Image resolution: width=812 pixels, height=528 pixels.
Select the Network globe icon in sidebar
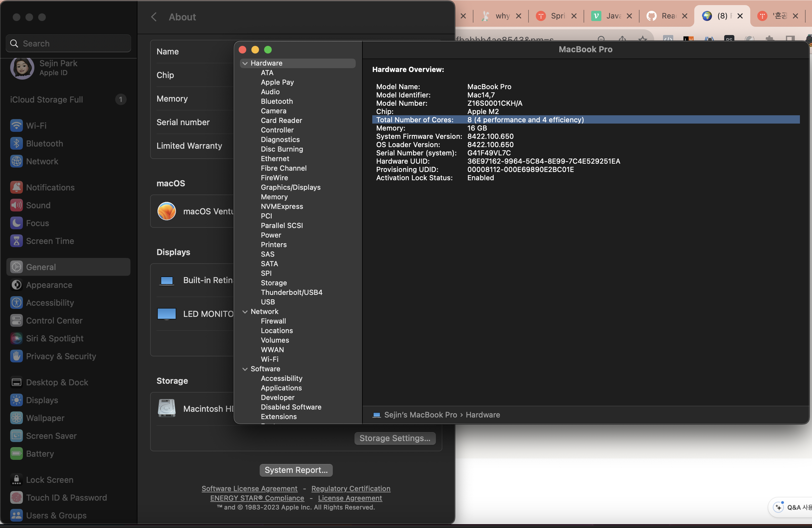coord(16,161)
